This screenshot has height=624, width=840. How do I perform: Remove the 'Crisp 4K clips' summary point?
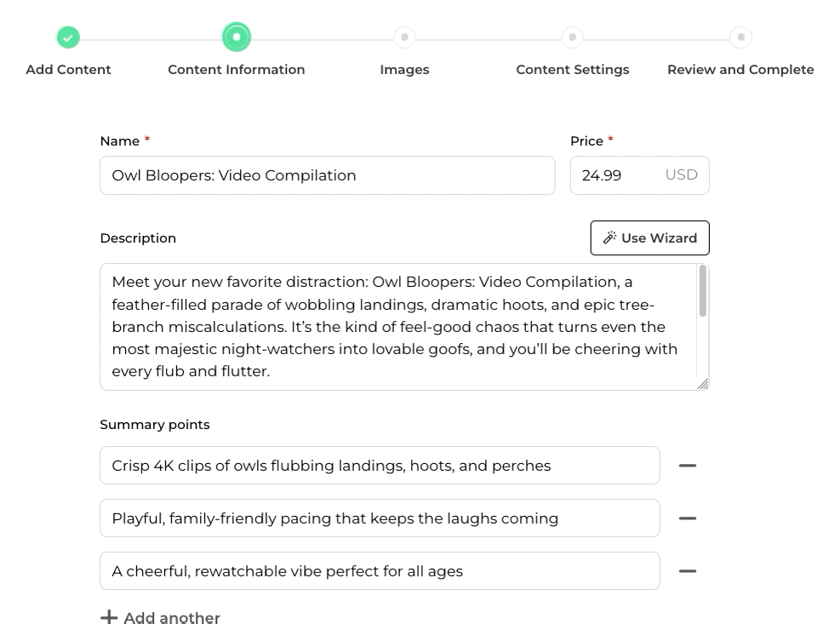point(688,466)
